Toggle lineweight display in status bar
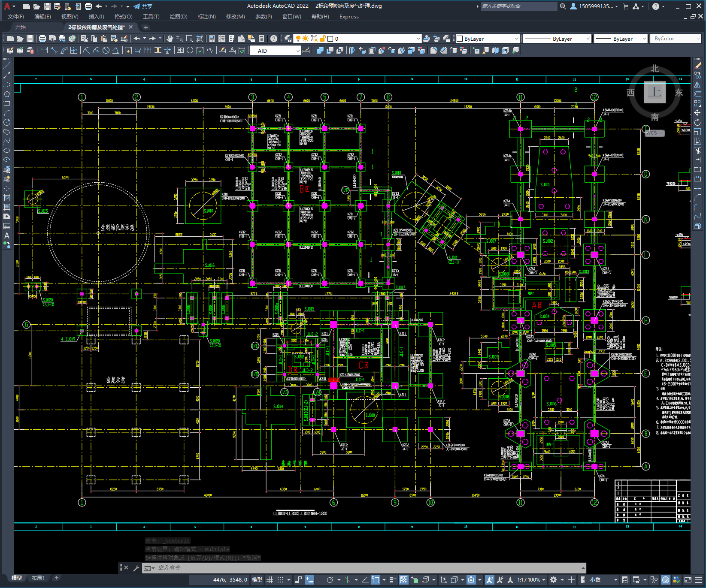 [393, 580]
